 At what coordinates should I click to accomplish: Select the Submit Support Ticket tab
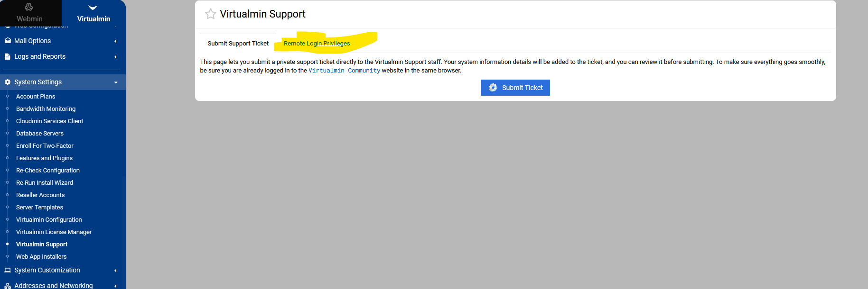point(238,44)
